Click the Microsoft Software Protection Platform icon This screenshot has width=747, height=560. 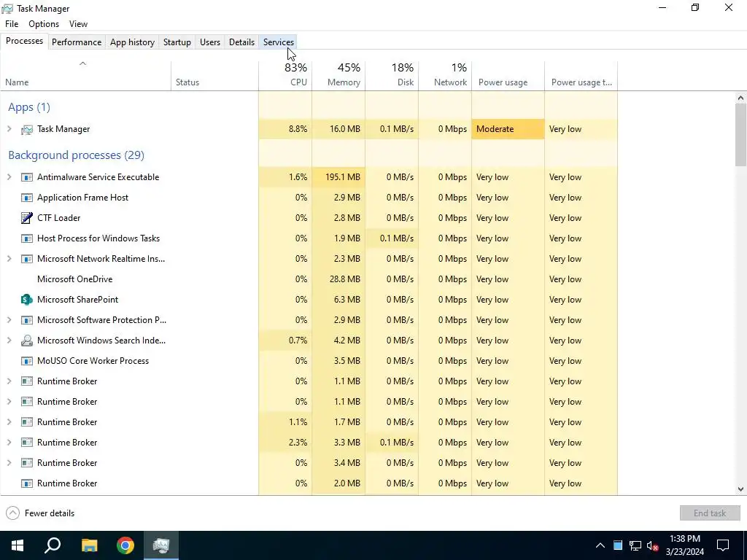(27, 320)
